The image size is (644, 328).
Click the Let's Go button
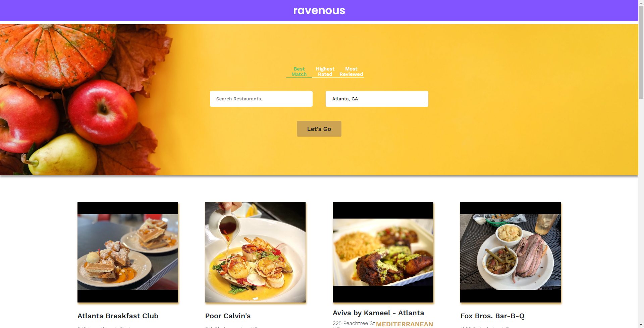pos(319,129)
